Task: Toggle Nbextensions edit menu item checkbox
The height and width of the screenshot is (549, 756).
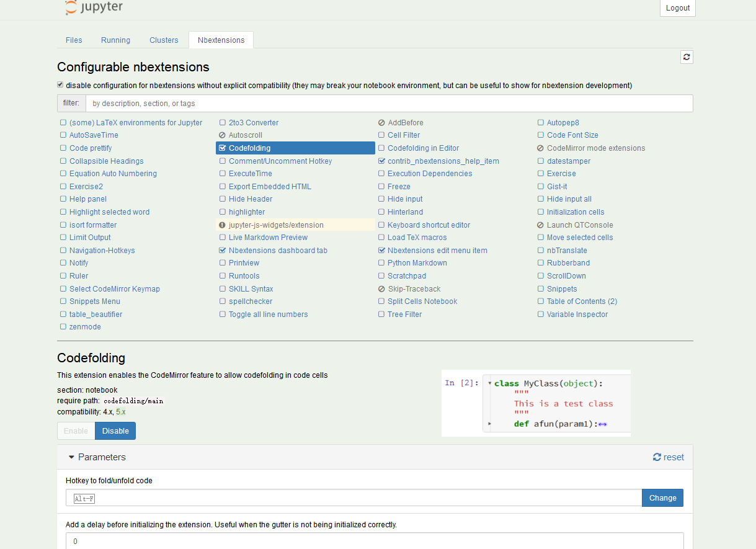Action: pos(381,251)
